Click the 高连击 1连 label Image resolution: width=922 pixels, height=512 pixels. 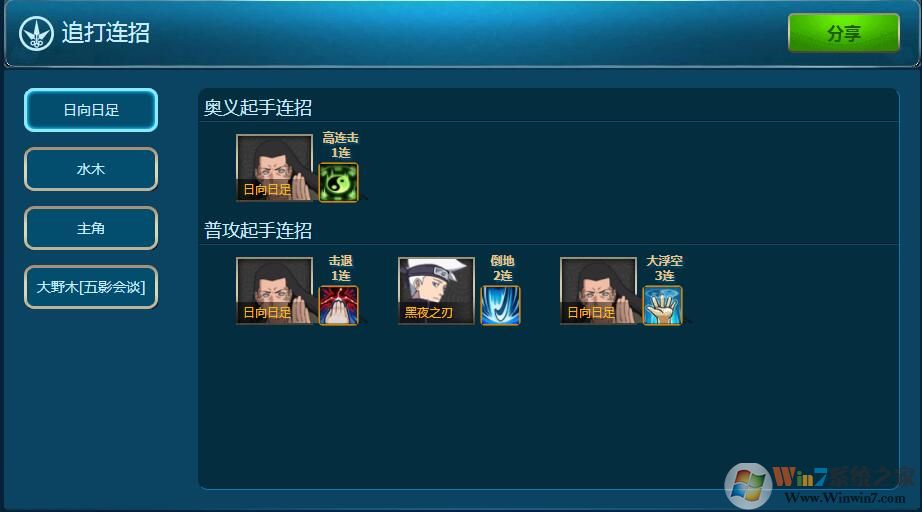pos(340,145)
